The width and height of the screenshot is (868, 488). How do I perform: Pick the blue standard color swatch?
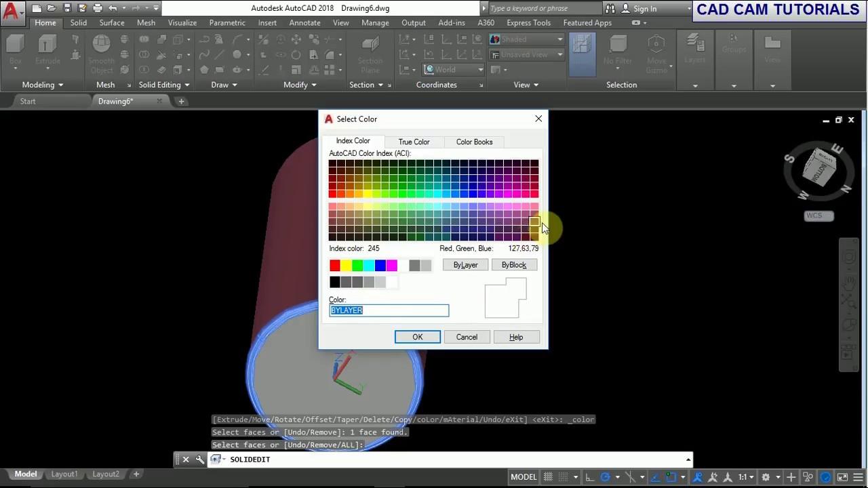click(380, 265)
